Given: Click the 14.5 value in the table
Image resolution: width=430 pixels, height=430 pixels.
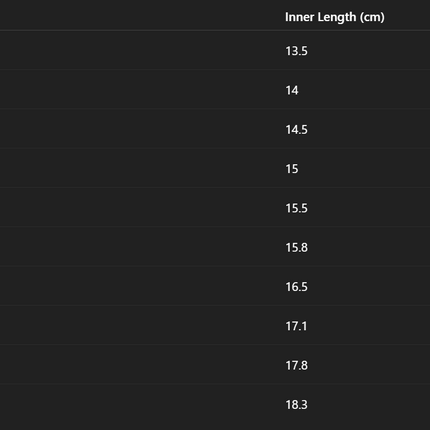Looking at the screenshot, I should pos(296,130).
